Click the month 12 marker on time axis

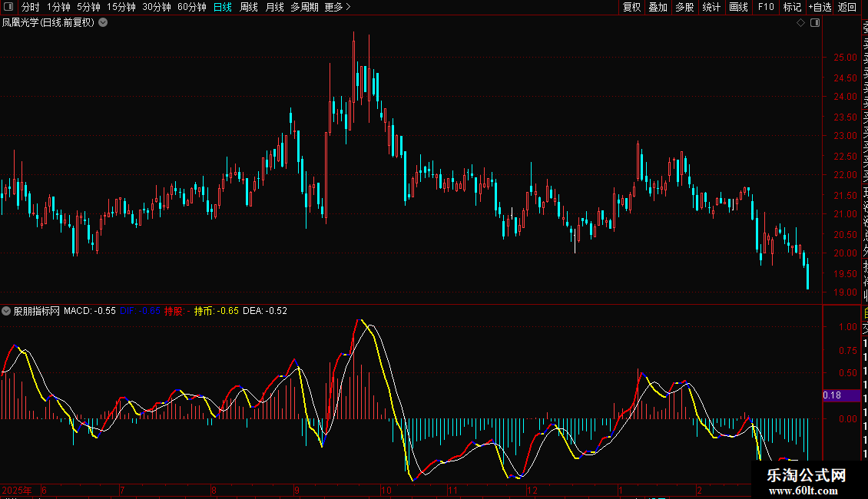point(532,490)
